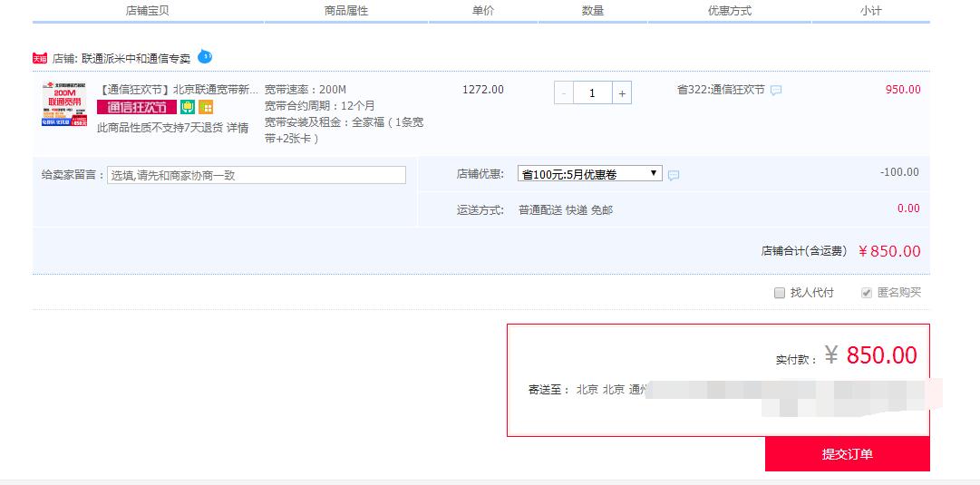Viewport: 980px width, 485px height.
Task: Click 宽带合约周期：12个月 attribute text
Action: click(320, 106)
